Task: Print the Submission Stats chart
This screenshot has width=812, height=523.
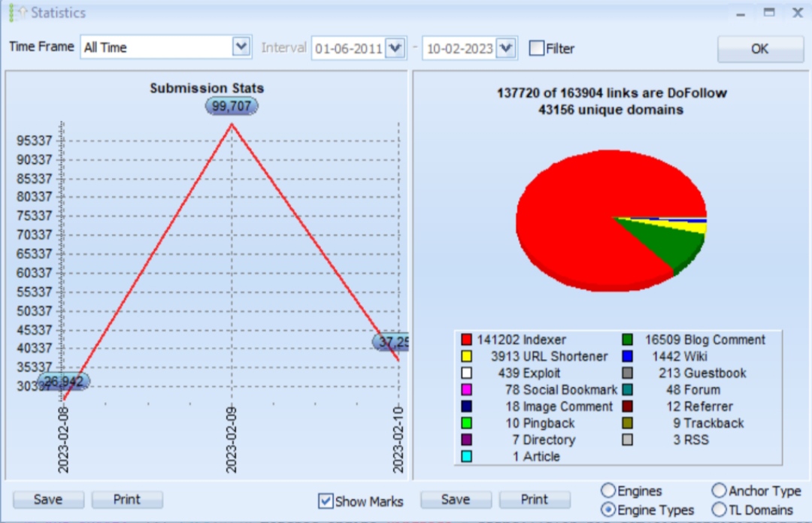Action: tap(127, 500)
